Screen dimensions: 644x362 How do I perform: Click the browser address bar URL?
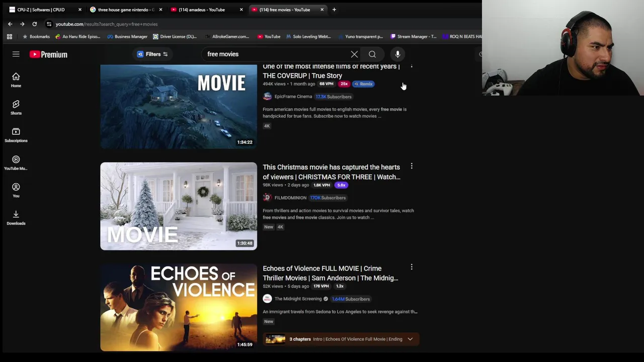107,24
